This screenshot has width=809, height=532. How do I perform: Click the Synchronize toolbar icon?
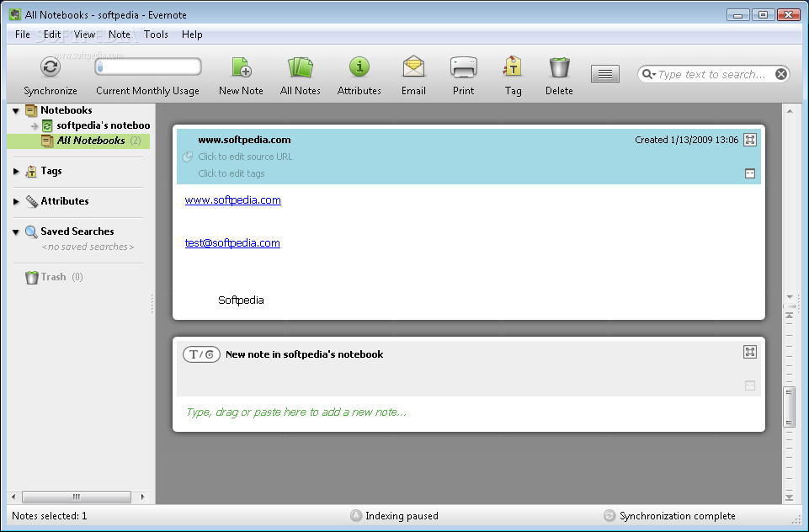[x=50, y=67]
